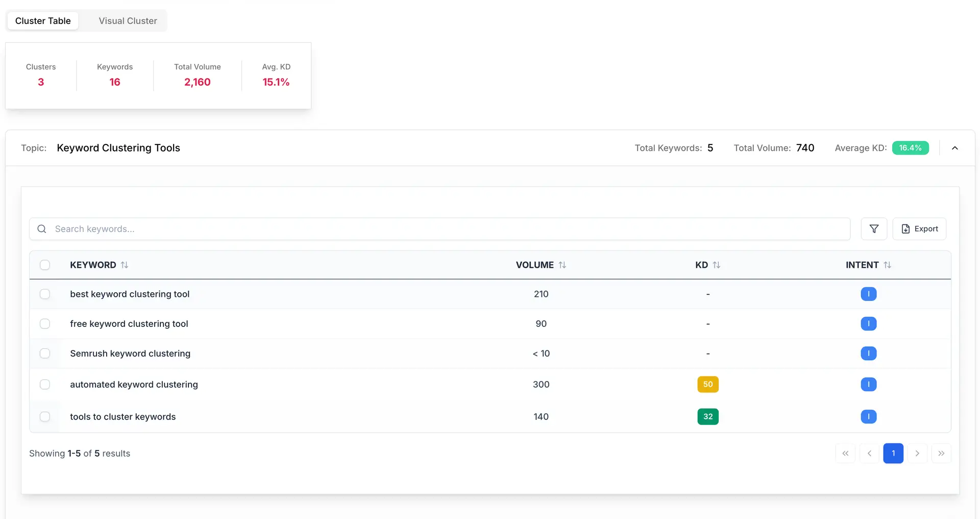Sort table by Intent arrows icon
Viewport: 980px width, 519px height.
[x=888, y=265]
